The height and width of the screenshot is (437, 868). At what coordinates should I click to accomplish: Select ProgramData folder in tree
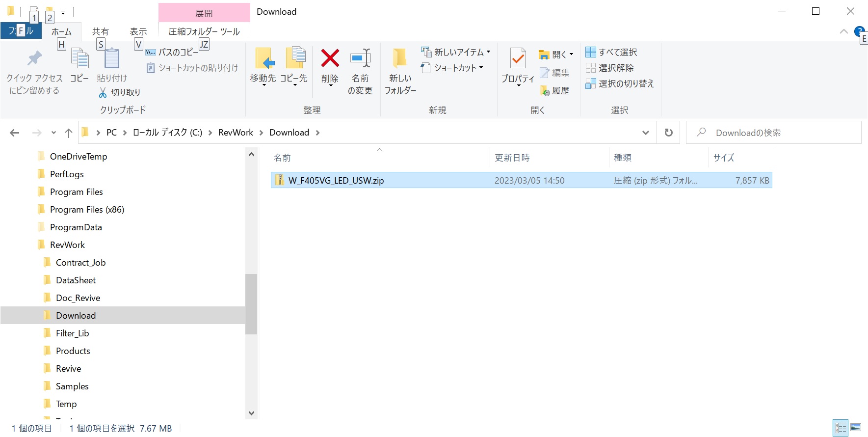point(76,227)
